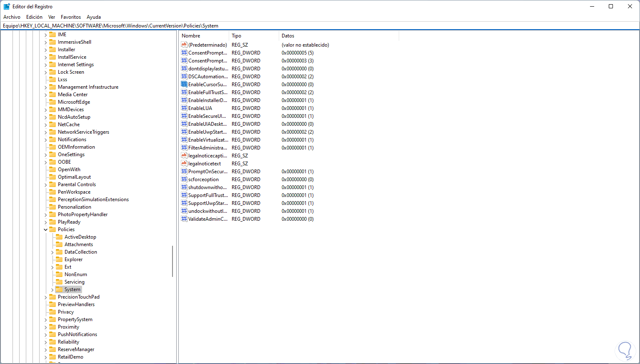Click the Registry Editor app icon in title bar
The image size is (640, 364).
[7, 6]
